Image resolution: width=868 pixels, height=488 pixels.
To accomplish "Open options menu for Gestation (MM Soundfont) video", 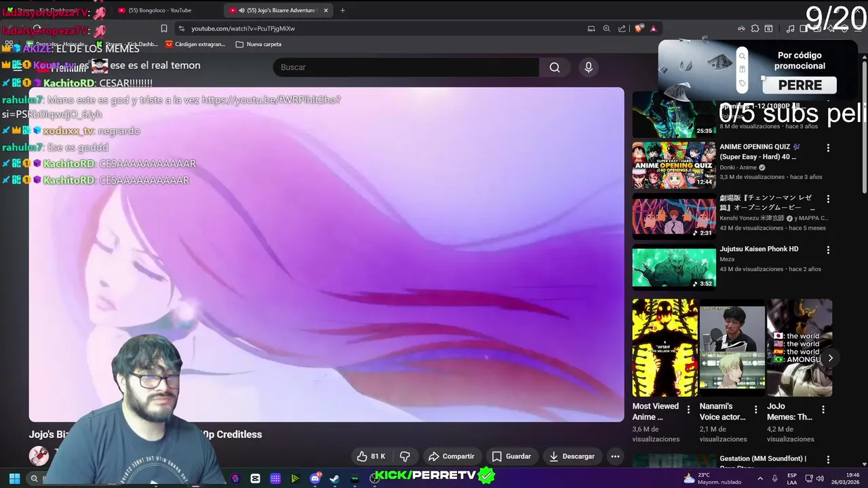I will (x=828, y=460).
